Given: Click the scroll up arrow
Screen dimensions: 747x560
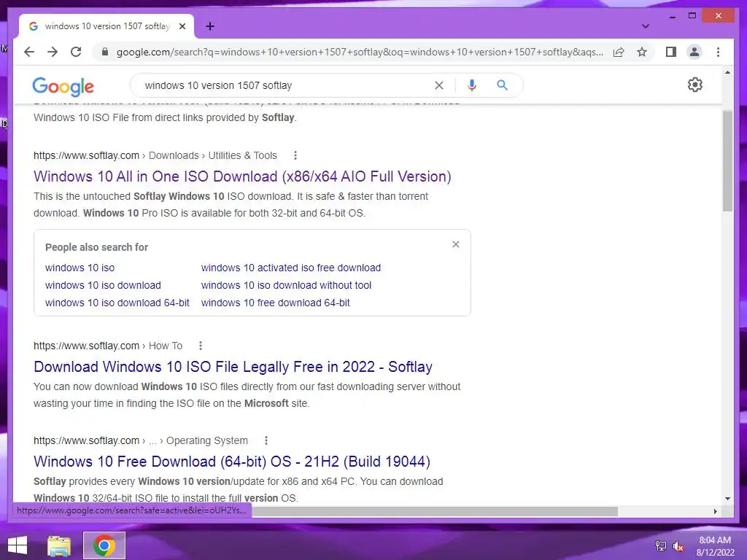Looking at the screenshot, I should [x=727, y=72].
